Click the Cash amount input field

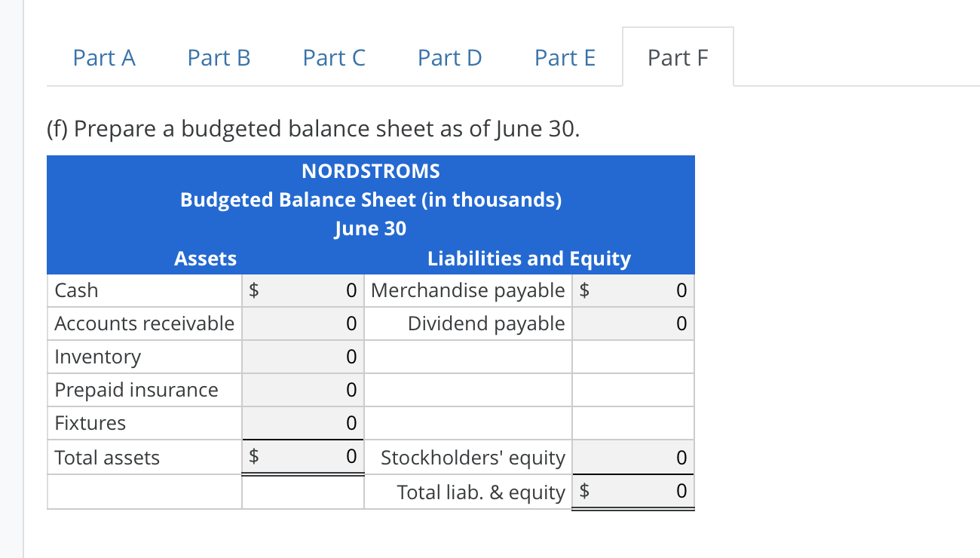(303, 290)
